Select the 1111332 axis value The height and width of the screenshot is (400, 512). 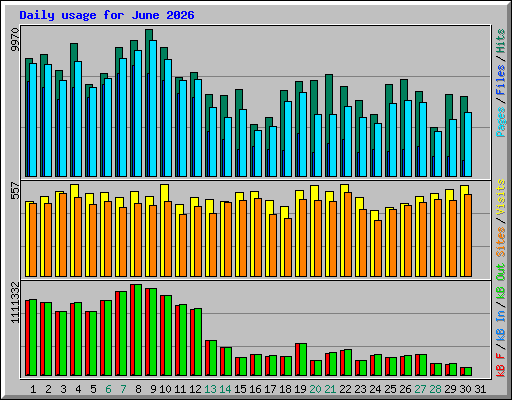tap(15, 302)
